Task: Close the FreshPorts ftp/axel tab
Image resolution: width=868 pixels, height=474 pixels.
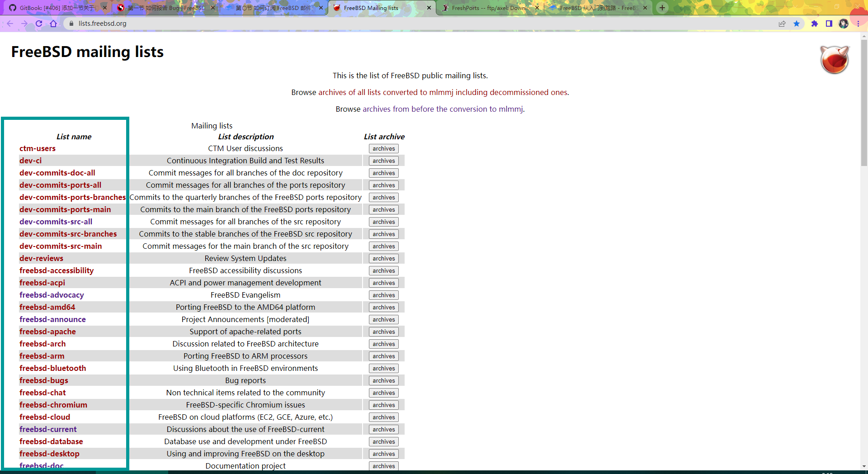Action: [x=537, y=8]
